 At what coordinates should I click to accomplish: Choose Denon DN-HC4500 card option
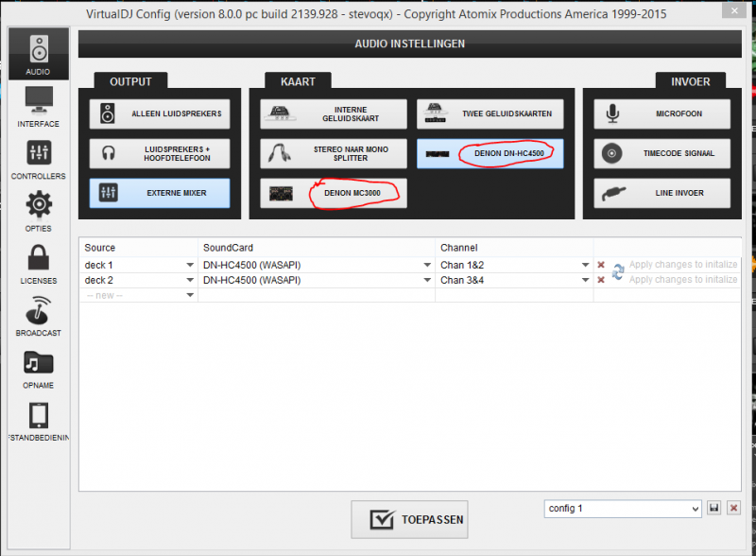point(490,153)
